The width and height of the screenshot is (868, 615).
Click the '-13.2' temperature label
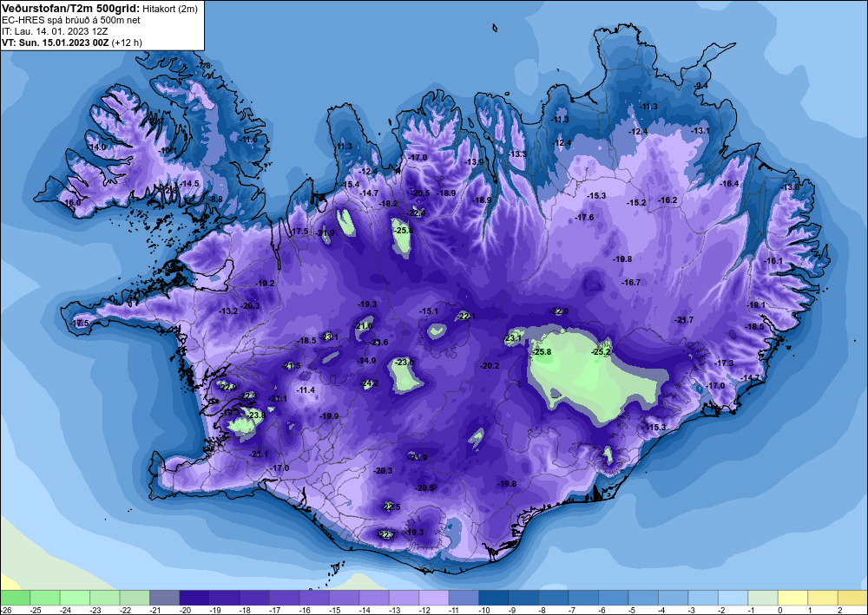tap(228, 311)
